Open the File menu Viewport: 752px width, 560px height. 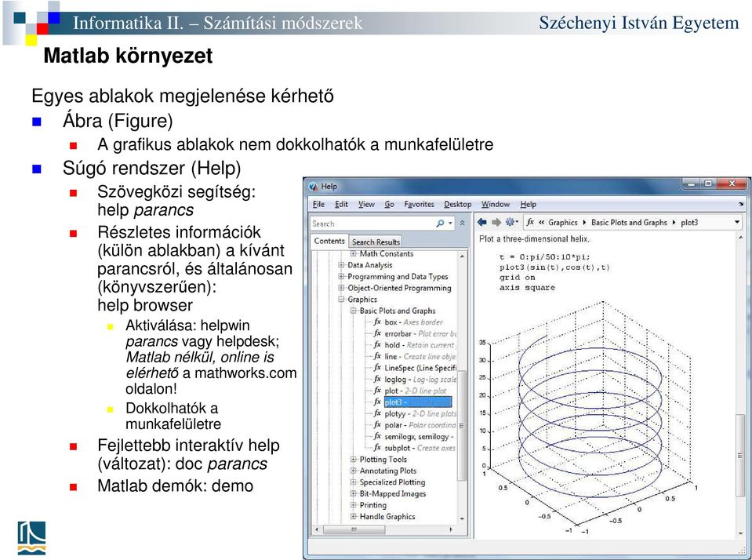click(x=318, y=205)
